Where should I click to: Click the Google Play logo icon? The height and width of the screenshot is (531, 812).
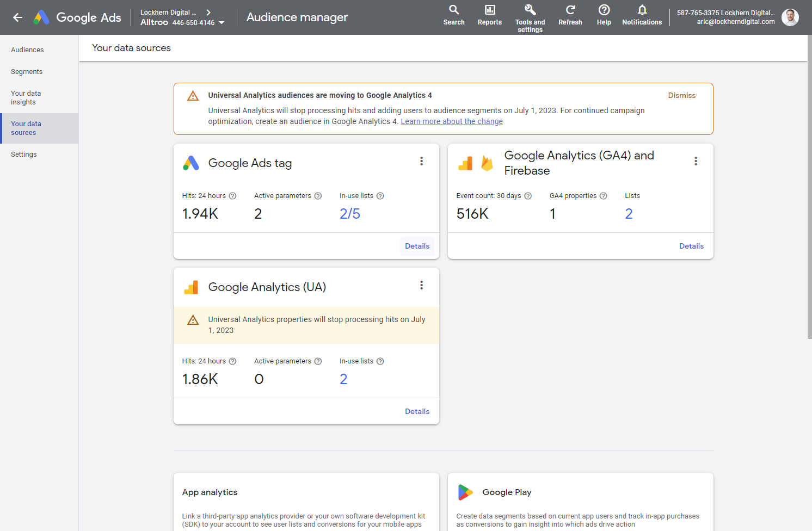coord(465,492)
